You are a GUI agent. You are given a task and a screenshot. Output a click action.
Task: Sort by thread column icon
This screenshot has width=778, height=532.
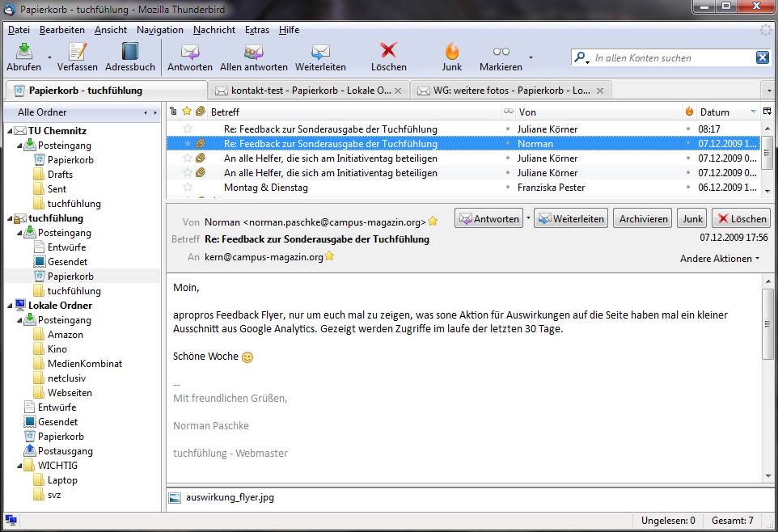[173, 111]
